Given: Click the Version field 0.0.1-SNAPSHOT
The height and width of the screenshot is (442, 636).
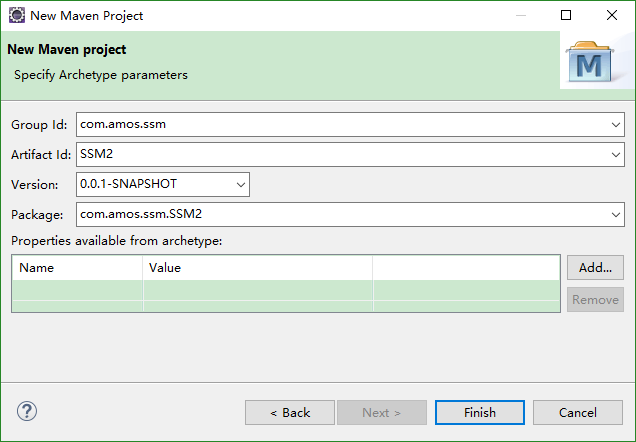Looking at the screenshot, I should click(163, 185).
